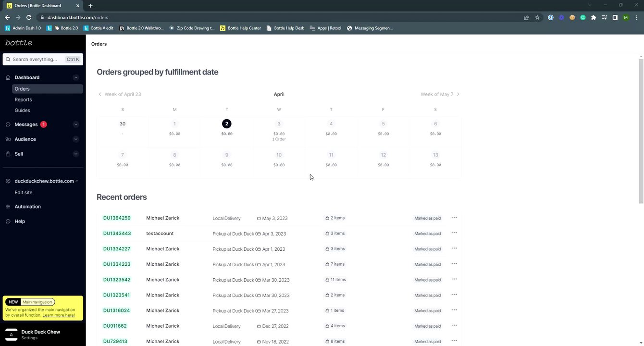Open Edit site in the sidebar

(24, 192)
